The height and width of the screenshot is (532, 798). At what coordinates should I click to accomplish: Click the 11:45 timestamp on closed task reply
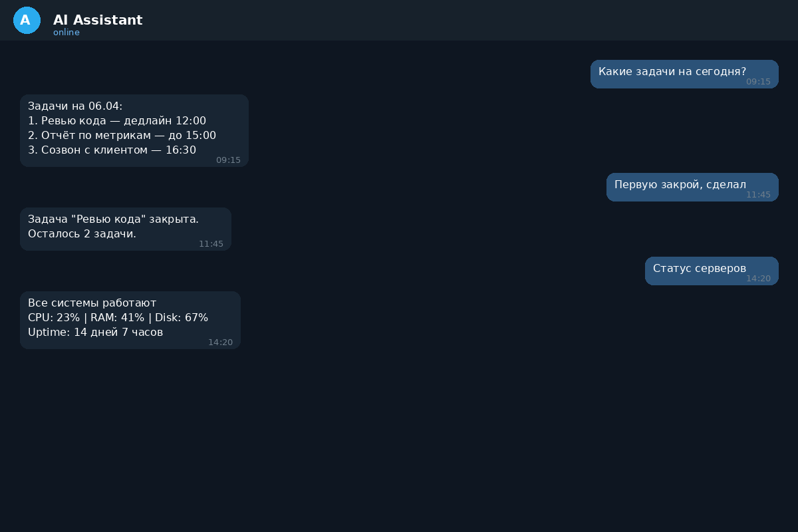tap(211, 244)
